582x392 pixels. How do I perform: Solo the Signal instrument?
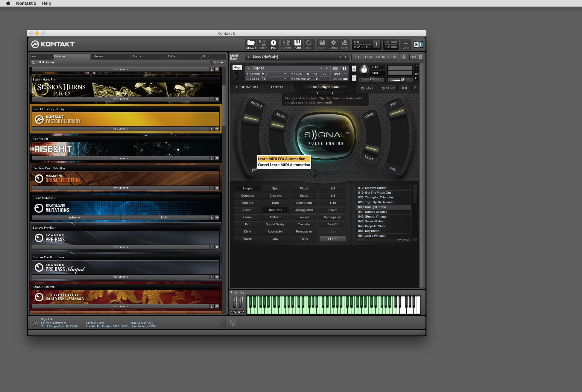tap(354, 69)
